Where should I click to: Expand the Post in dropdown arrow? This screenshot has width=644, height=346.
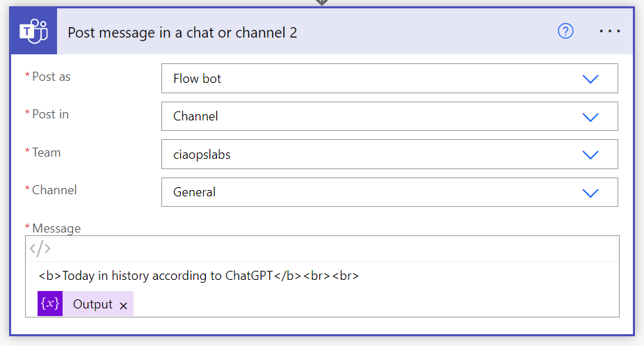tap(590, 116)
